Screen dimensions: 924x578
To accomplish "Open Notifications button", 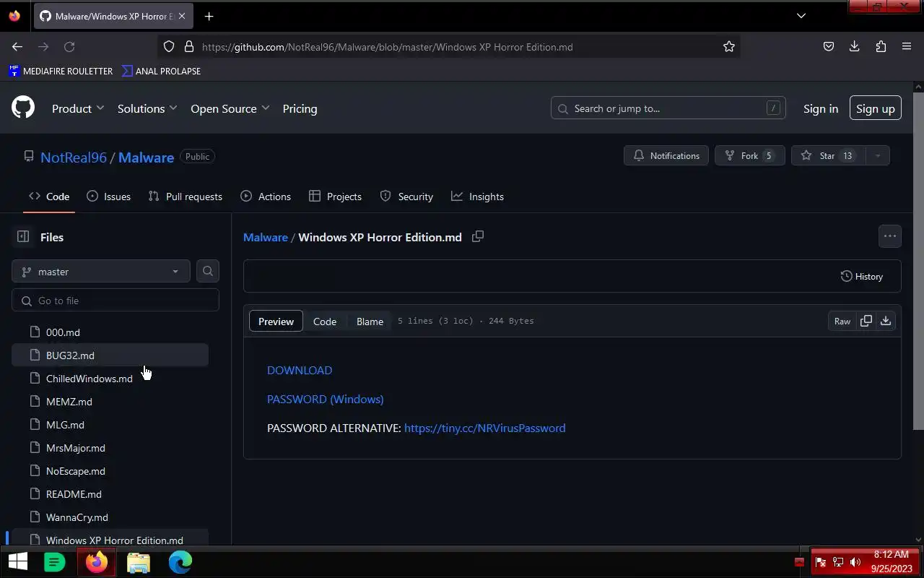I will pyautogui.click(x=666, y=155).
